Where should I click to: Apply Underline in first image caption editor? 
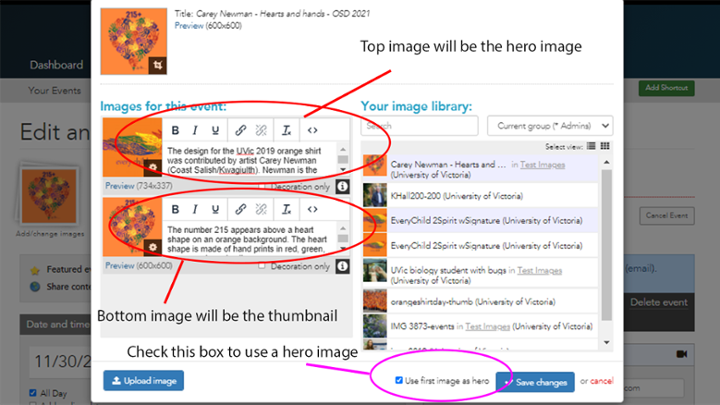pos(215,130)
